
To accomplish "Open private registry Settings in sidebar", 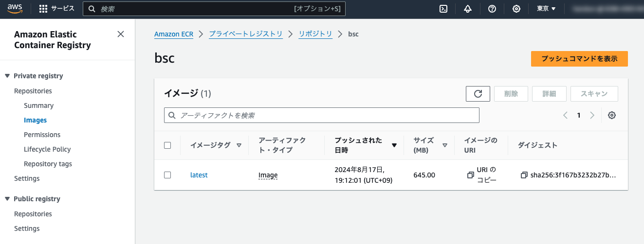I will coord(27,178).
